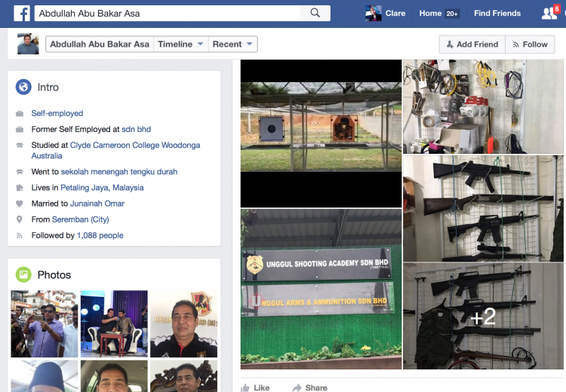
Task: Click the green Photos section icon
Action: click(23, 275)
